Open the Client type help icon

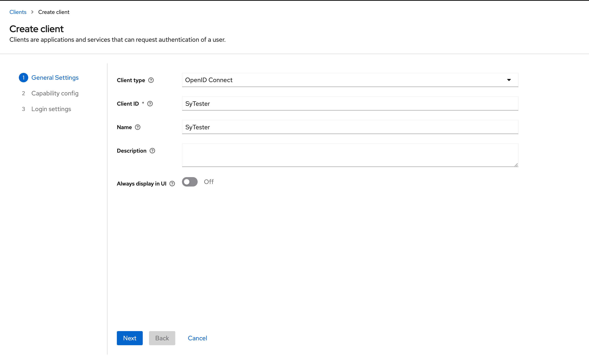click(x=151, y=80)
